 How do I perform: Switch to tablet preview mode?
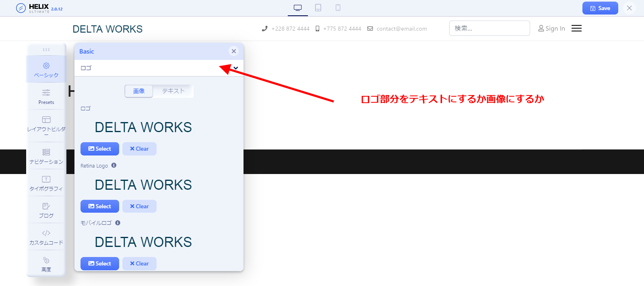point(318,8)
